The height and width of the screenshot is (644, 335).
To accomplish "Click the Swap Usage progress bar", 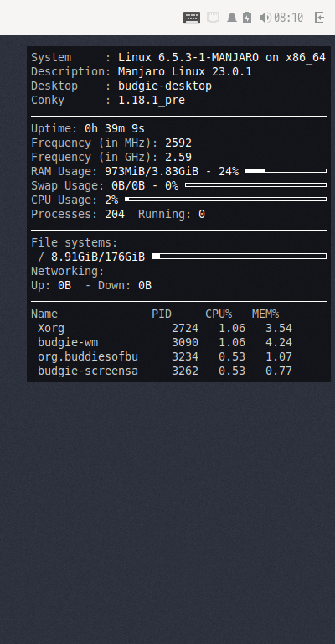I will click(256, 185).
